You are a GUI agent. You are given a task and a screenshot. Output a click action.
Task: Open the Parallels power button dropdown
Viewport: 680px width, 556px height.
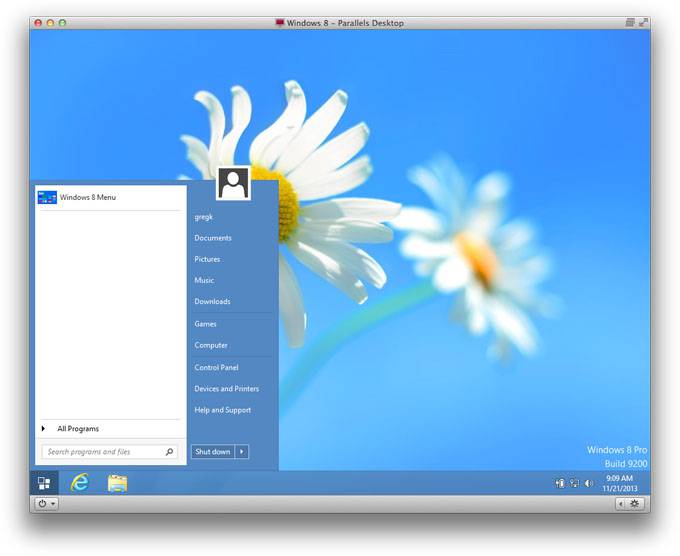pos(47,504)
